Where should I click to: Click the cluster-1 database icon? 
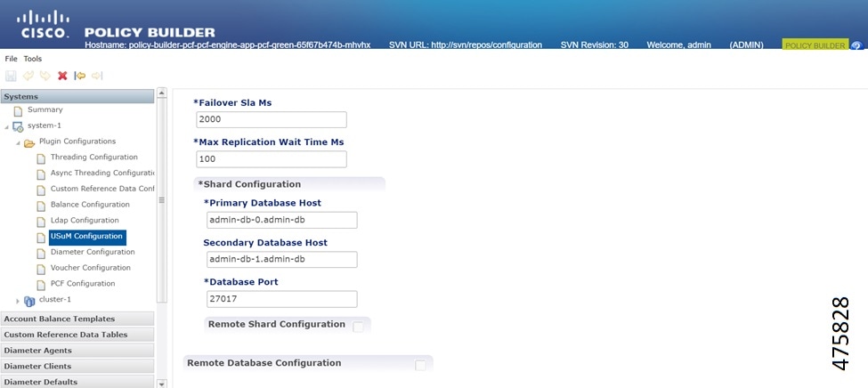29,301
